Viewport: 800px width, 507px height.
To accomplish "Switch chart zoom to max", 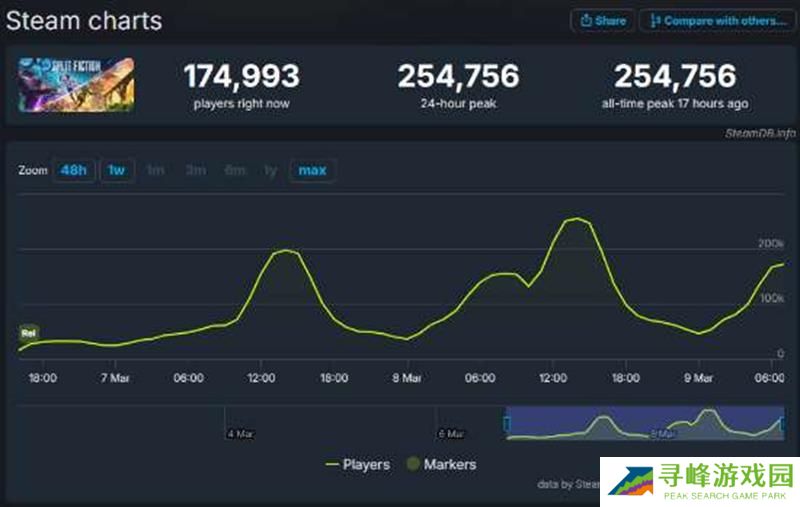I will pos(312,170).
